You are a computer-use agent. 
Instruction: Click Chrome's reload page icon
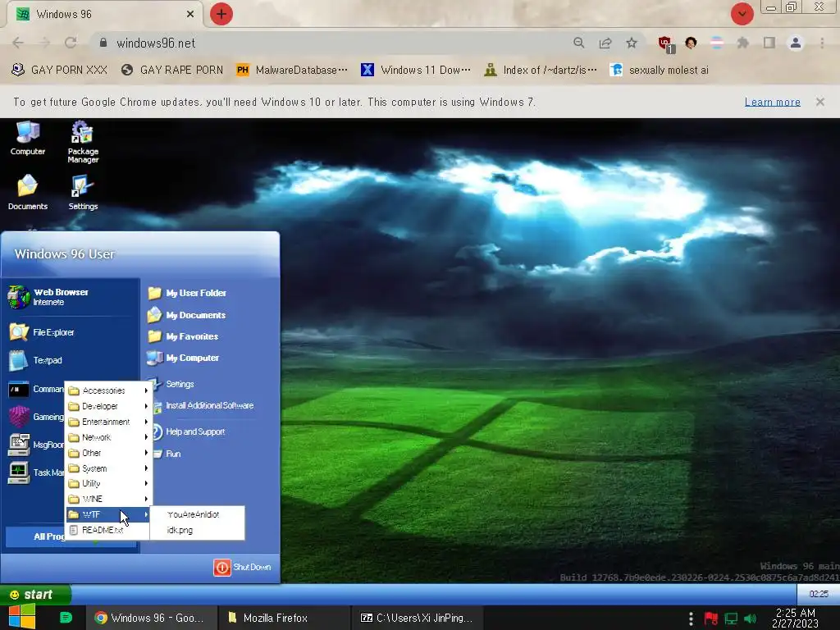coord(71,43)
